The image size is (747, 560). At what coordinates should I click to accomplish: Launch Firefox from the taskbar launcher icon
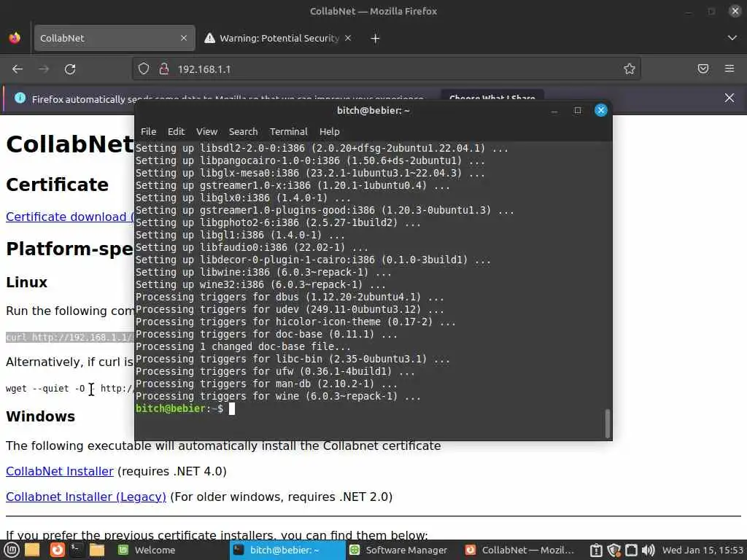(57, 550)
